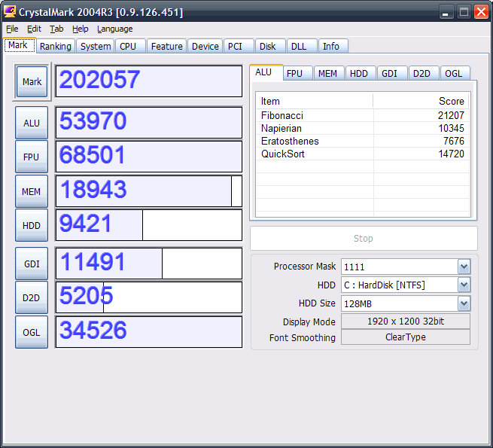Select the Mark main tab

point(19,45)
